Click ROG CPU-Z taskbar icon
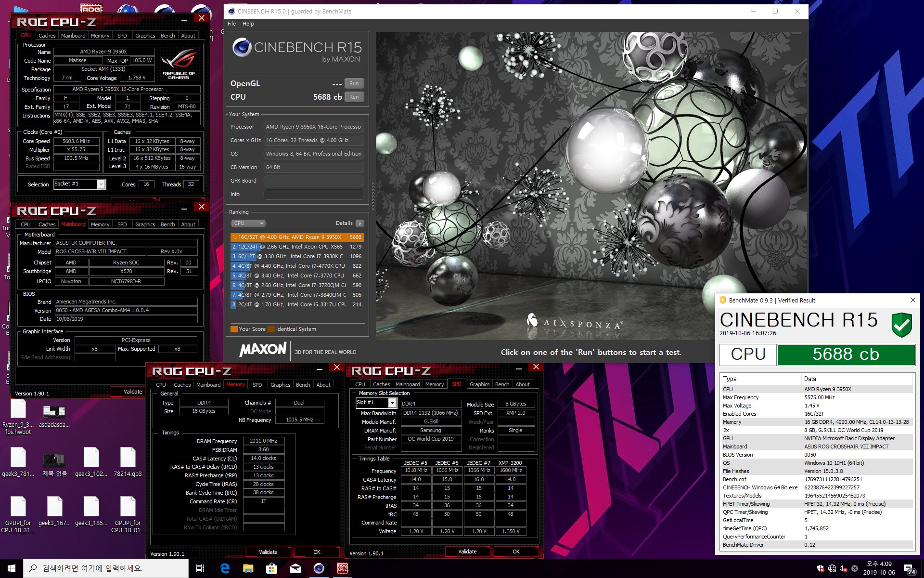924x578 pixels. 342,568
